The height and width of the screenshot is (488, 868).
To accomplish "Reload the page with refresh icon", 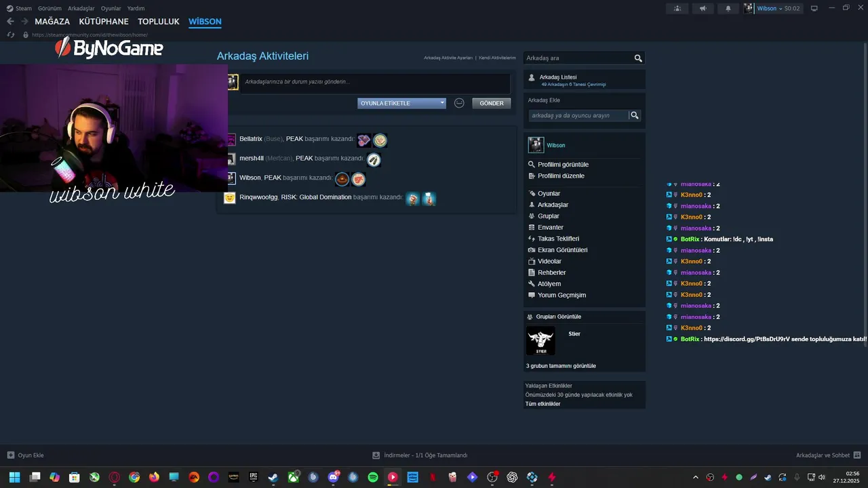I will coord(10,35).
